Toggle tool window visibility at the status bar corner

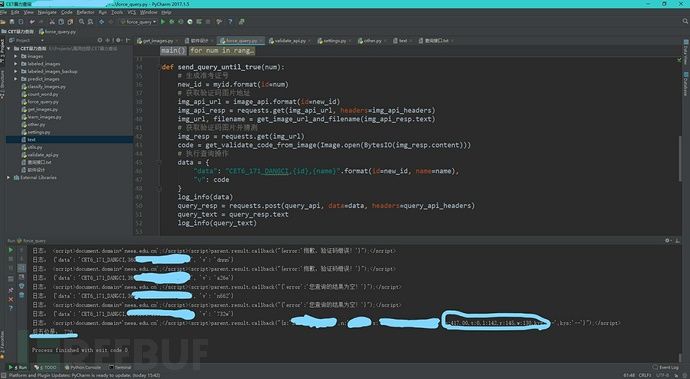tap(3, 375)
